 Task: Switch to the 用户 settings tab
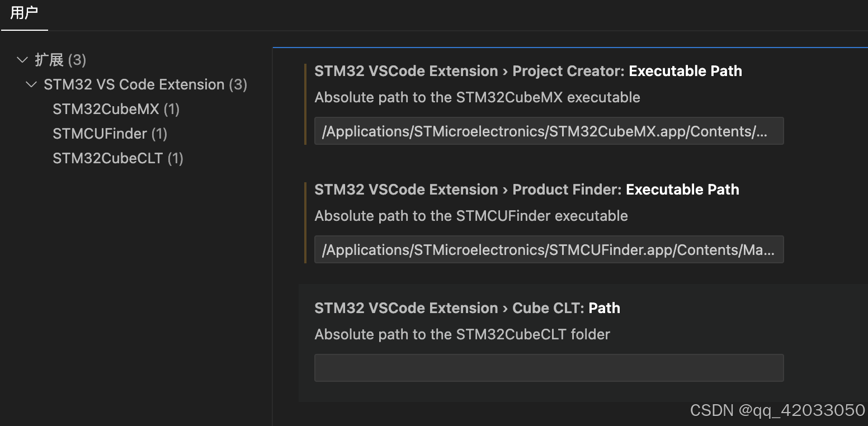coord(24,13)
